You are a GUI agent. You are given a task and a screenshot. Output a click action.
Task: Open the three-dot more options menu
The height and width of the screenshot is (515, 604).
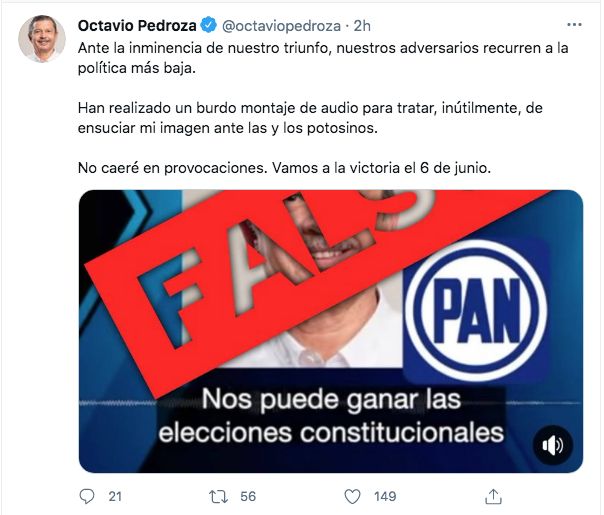(574, 25)
